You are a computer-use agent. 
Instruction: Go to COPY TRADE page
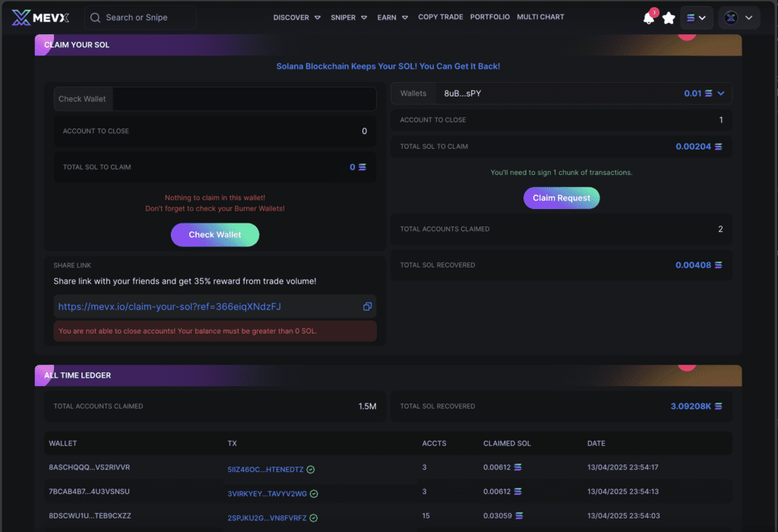point(441,17)
